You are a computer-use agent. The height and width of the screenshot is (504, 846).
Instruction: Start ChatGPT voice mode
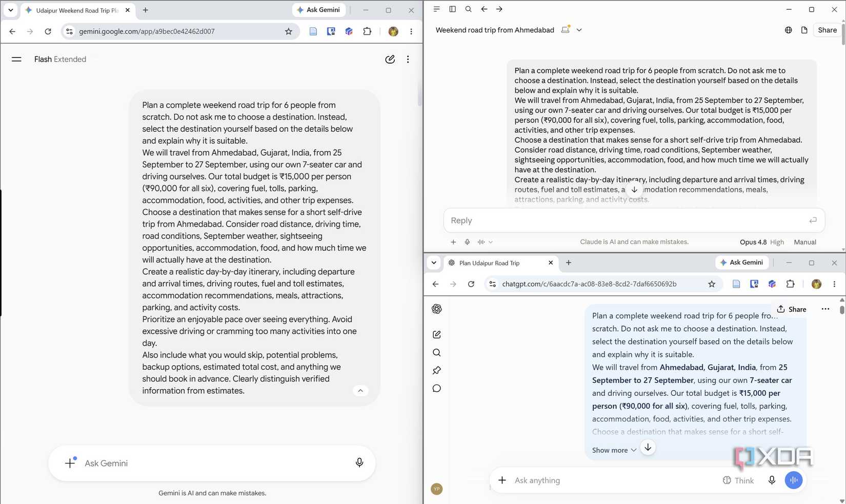794,480
